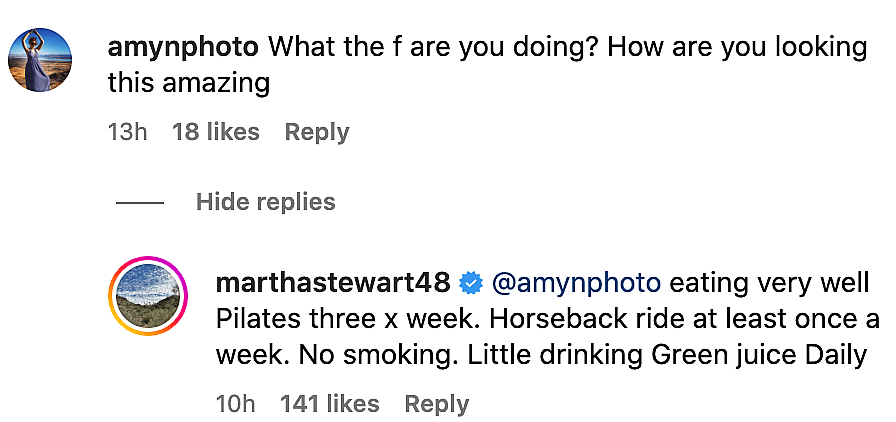The height and width of the screenshot is (422, 896).
Task: Open marthastewart48's story ring avatar
Action: point(148,297)
